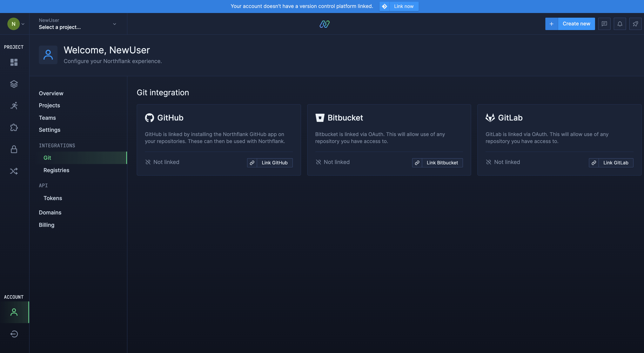The width and height of the screenshot is (644, 353).
Task: Click the rocket icon in header
Action: (635, 24)
